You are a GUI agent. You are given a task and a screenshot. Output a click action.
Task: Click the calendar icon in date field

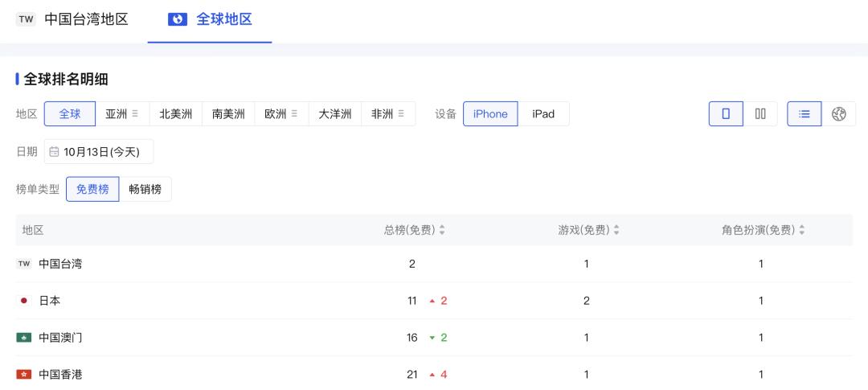54,151
